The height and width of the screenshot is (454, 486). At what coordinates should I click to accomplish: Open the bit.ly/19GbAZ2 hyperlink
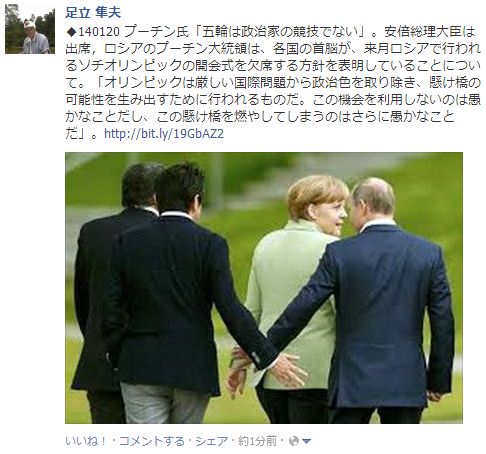click(x=164, y=134)
